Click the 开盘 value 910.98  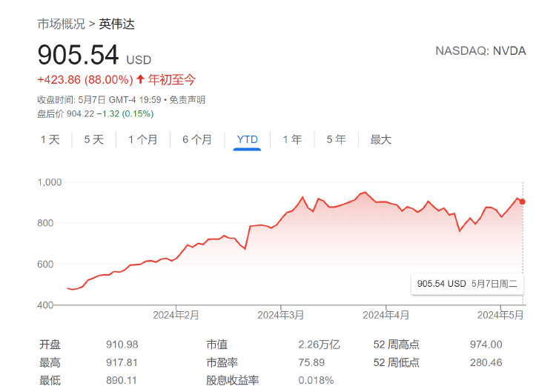[122, 345]
